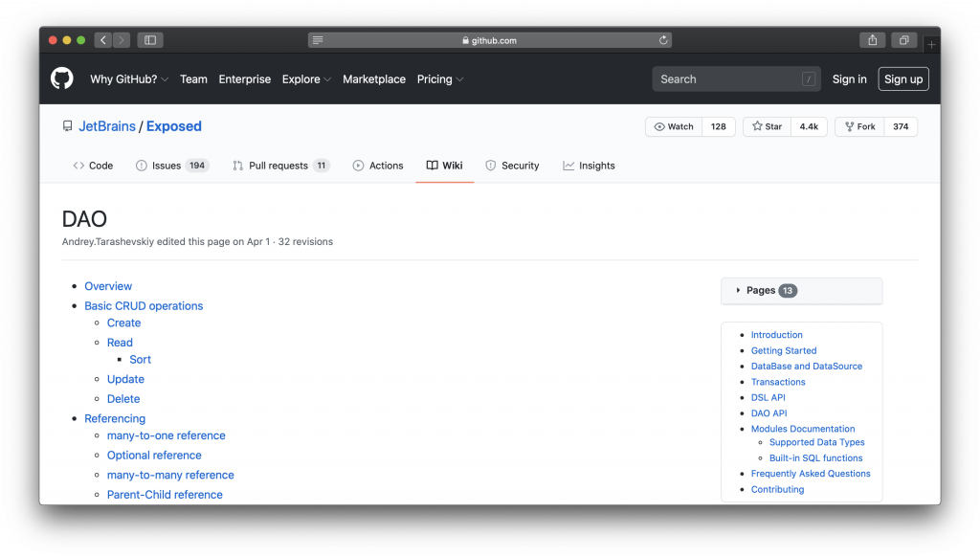Click the 128 watchers count

[x=719, y=126]
